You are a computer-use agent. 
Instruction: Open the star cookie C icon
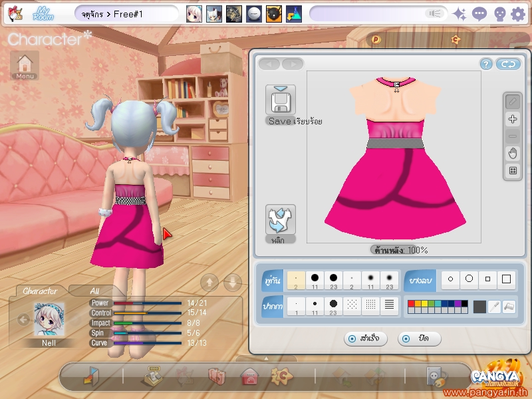click(x=281, y=376)
